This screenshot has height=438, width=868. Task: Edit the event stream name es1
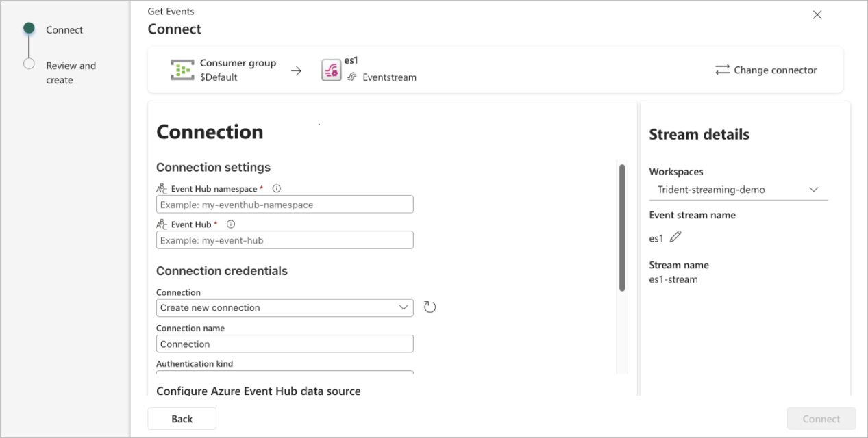pyautogui.click(x=675, y=237)
